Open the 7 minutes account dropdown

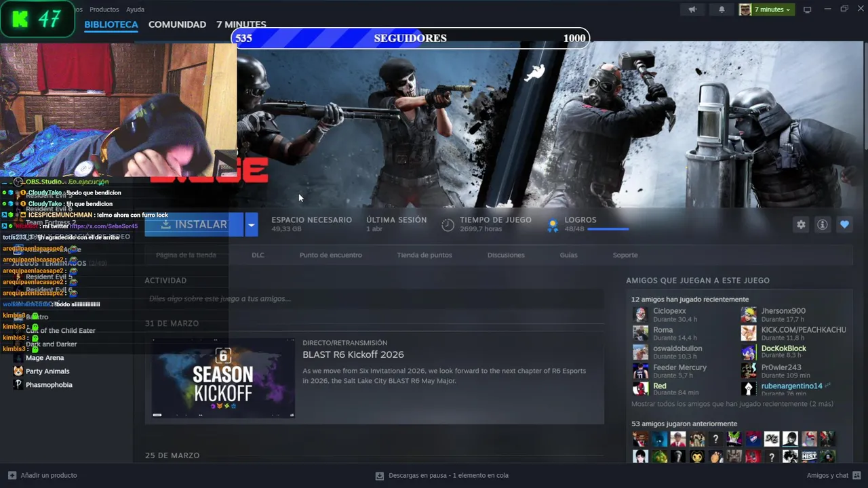[766, 9]
